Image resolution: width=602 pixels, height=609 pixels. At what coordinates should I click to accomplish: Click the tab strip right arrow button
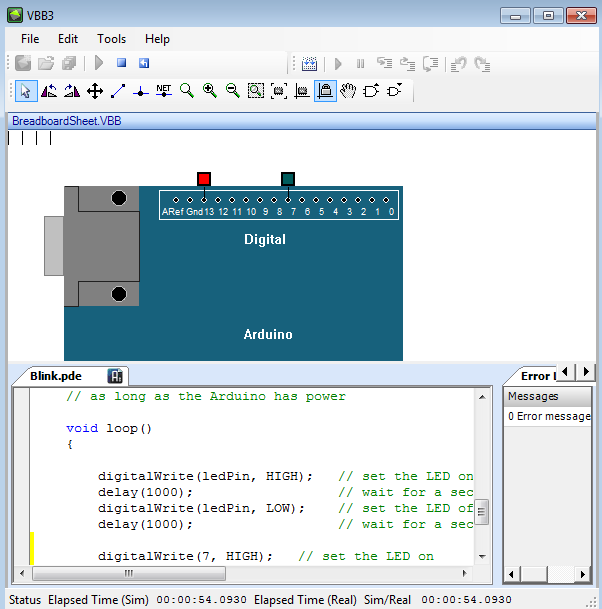(x=586, y=372)
